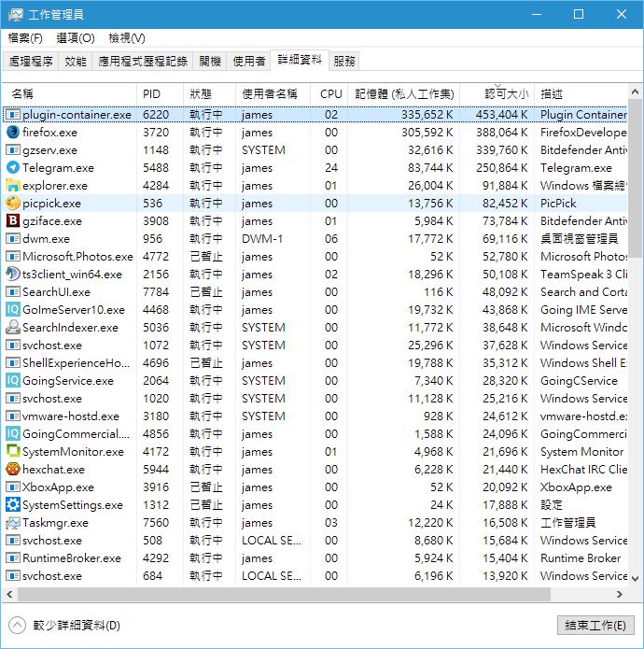
Task: Click the picpick.exe palette icon
Action: (13, 204)
